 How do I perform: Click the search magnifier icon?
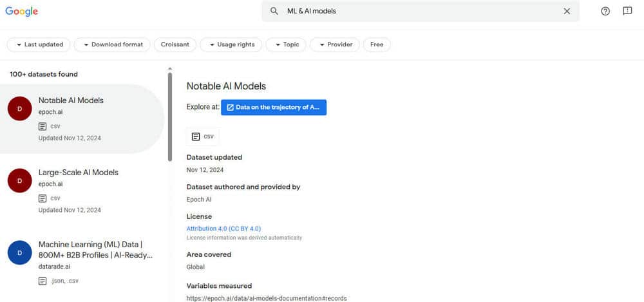(x=274, y=11)
